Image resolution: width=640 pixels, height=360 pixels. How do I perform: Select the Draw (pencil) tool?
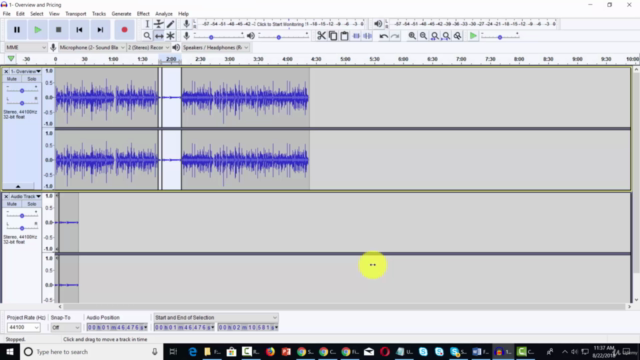(x=171, y=24)
